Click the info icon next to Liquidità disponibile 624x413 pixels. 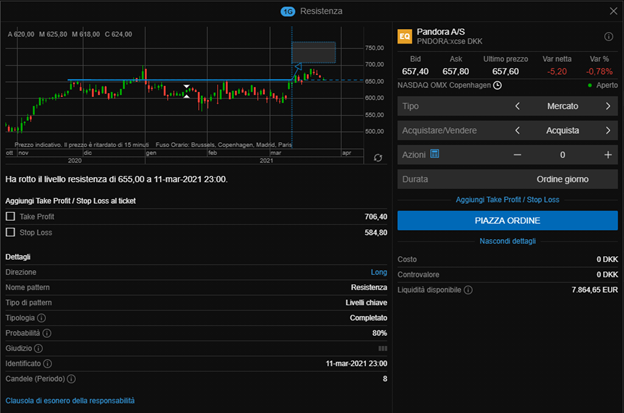pos(468,290)
